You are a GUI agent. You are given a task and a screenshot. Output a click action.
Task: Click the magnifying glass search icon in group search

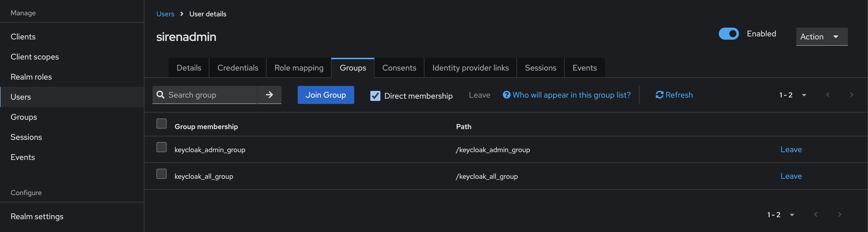(161, 95)
